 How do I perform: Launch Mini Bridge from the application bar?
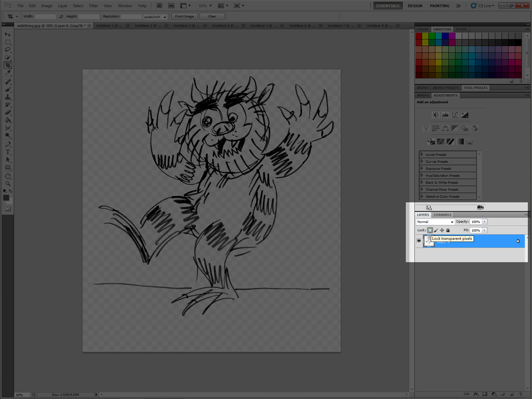click(171, 6)
